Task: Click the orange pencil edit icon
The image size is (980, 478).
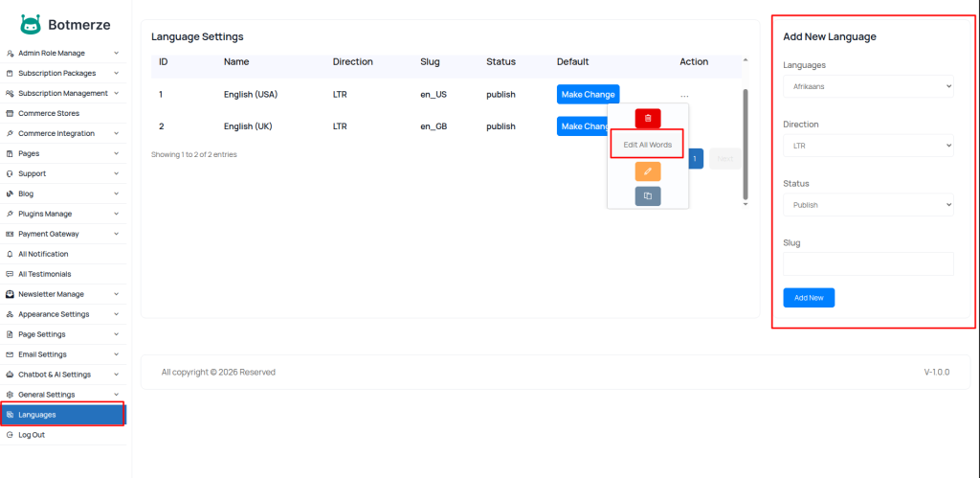Action: click(x=648, y=171)
